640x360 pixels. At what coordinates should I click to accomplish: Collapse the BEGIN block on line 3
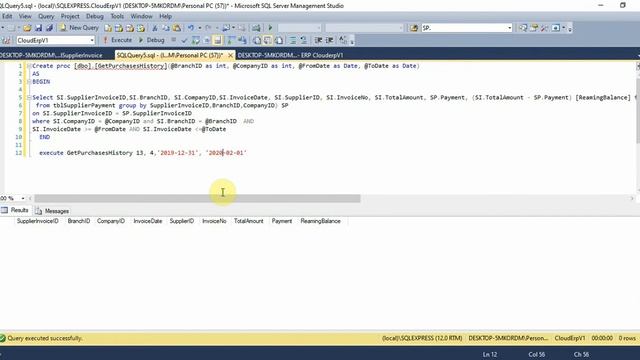[x=29, y=82]
